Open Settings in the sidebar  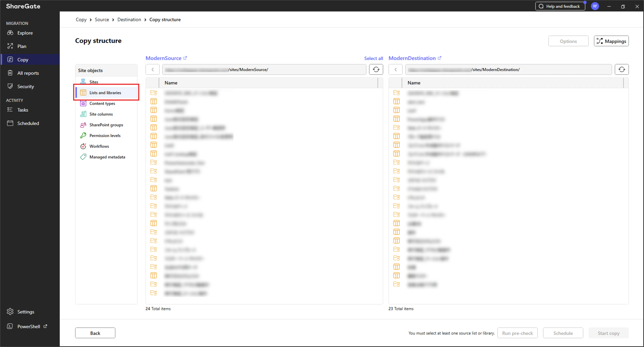(25, 312)
